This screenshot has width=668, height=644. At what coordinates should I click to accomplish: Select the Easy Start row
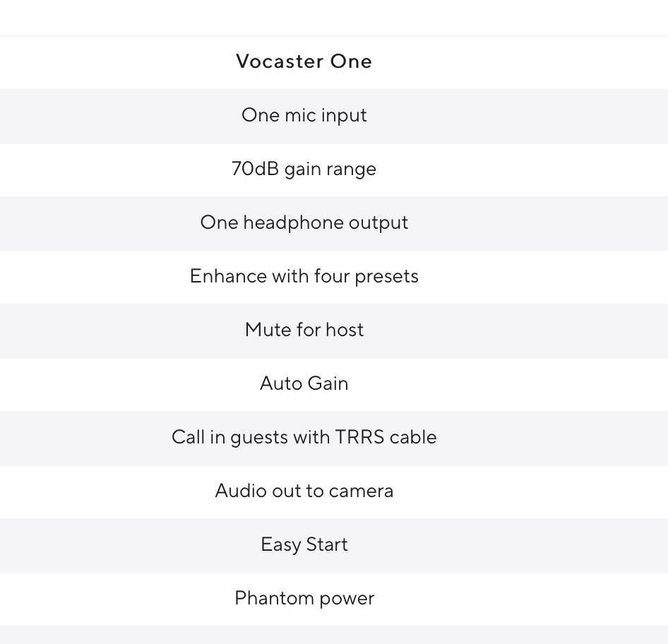pyautogui.click(x=304, y=544)
